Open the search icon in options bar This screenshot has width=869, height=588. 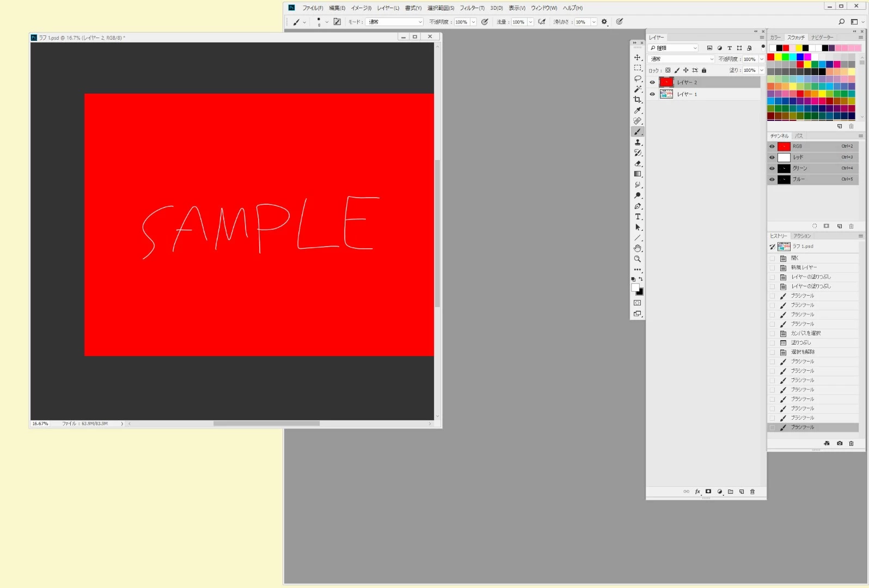click(x=842, y=22)
